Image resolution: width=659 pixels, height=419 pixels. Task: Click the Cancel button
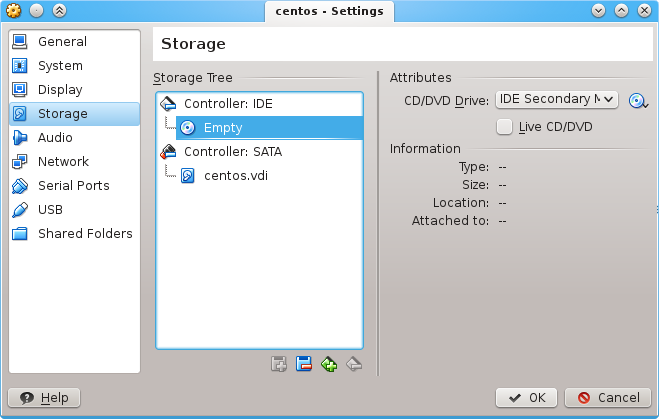point(608,398)
